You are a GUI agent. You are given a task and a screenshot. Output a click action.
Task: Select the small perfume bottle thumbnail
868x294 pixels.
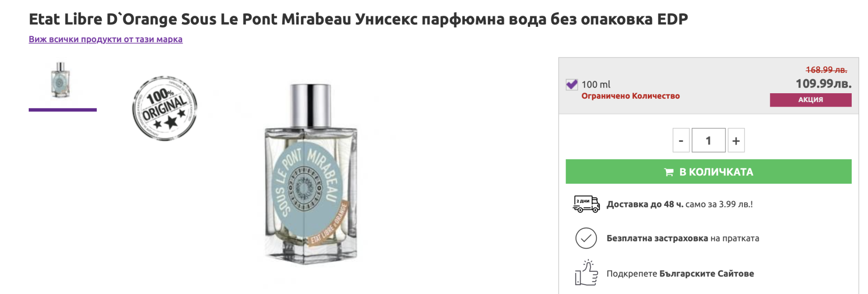pyautogui.click(x=61, y=80)
